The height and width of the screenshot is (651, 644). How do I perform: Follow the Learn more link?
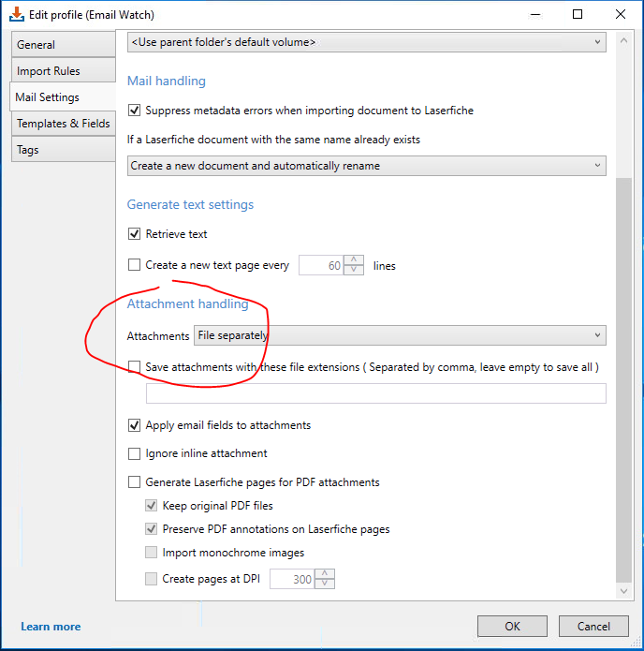(x=51, y=627)
